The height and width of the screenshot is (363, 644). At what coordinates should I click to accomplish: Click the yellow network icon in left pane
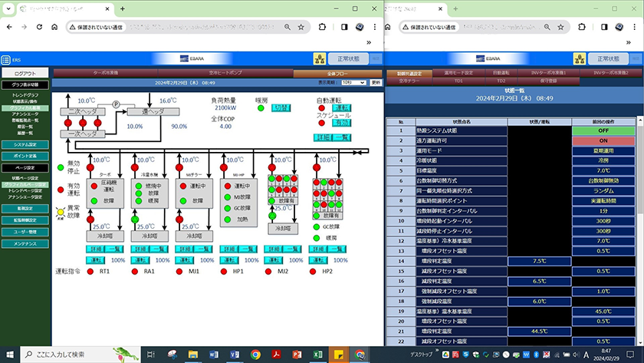coord(318,59)
